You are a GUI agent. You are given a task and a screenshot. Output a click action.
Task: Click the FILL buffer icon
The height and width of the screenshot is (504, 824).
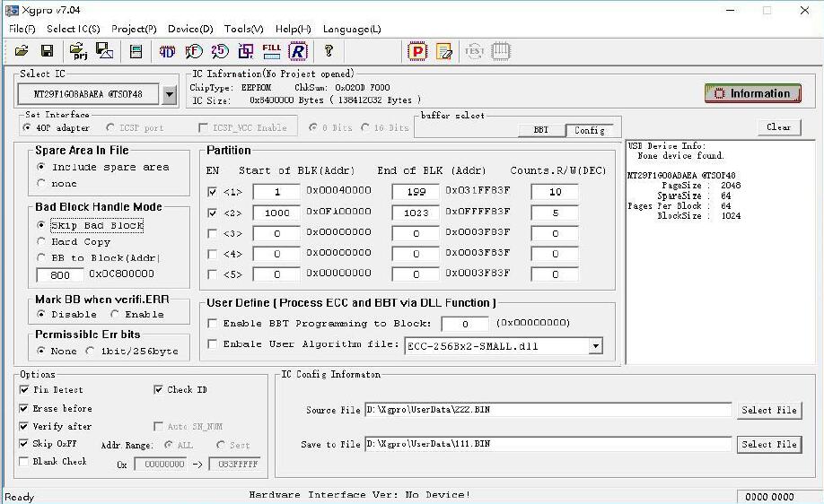(x=272, y=51)
